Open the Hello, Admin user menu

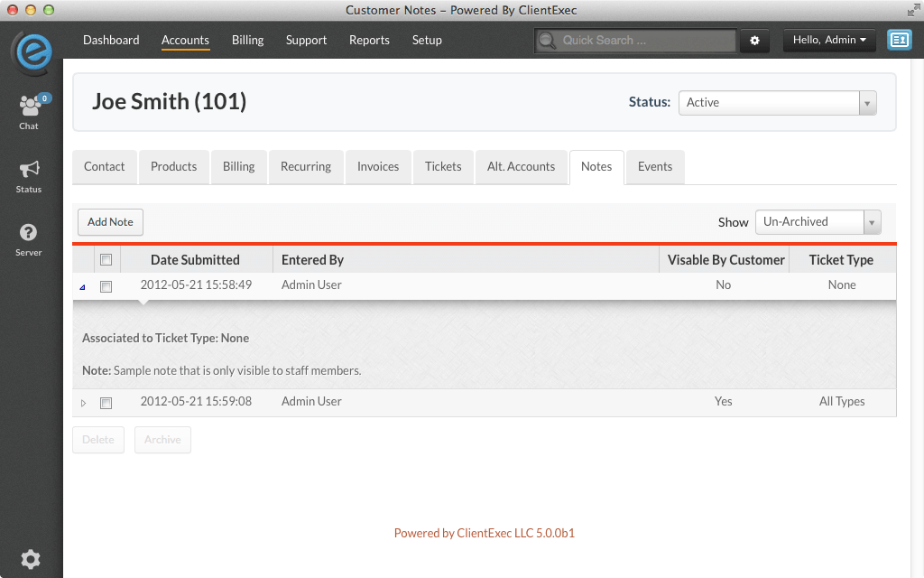(829, 41)
